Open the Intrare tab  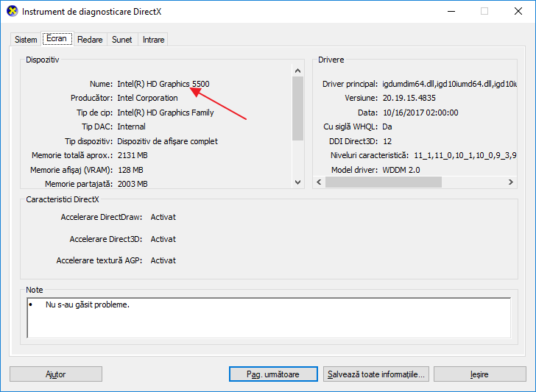coord(153,40)
